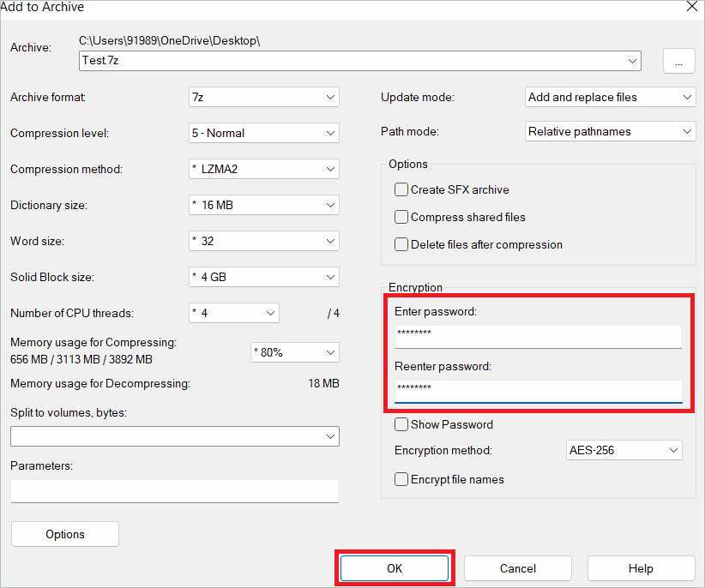The image size is (705, 588).
Task: Enable the Show Password checkbox
Action: pos(401,424)
